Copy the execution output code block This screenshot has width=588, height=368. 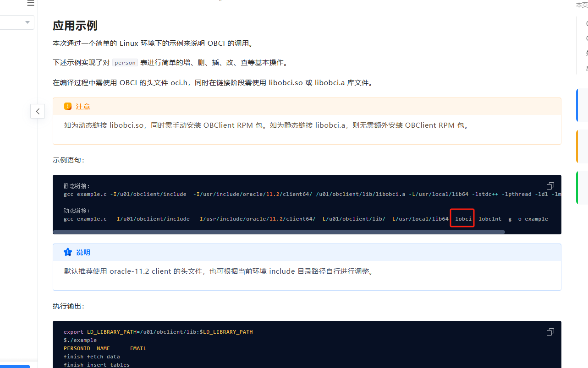click(550, 332)
